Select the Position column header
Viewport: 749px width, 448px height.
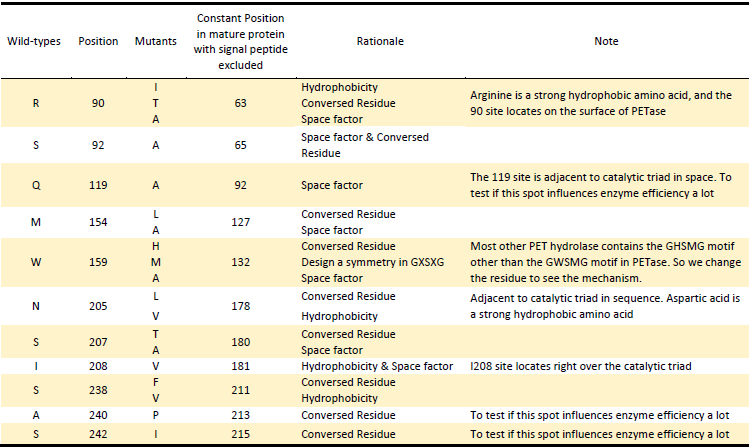tap(98, 42)
